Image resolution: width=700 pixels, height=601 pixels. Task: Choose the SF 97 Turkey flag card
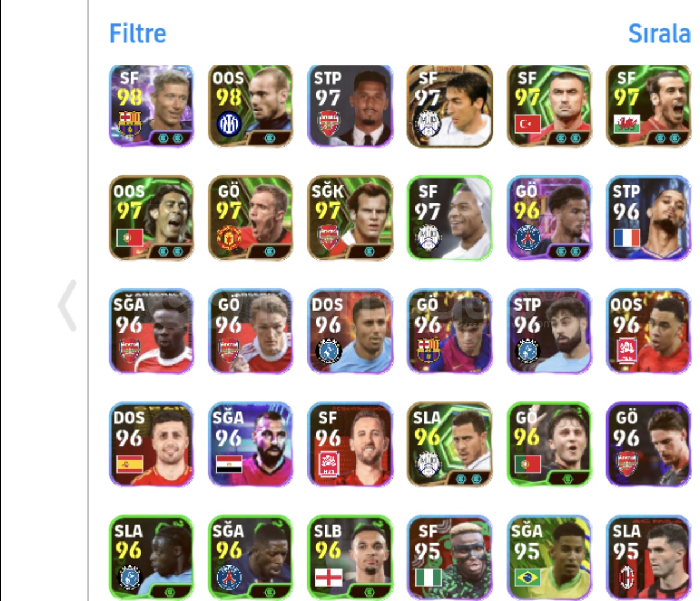(549, 106)
